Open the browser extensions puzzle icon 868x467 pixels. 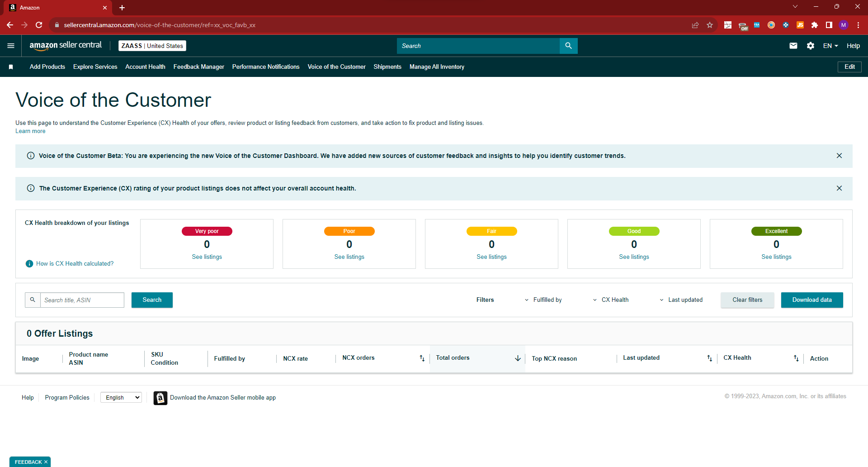(x=815, y=25)
